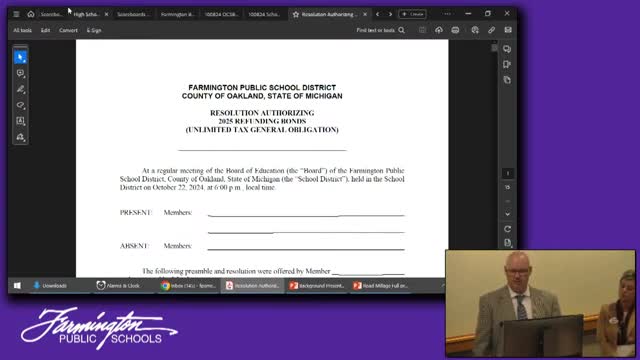
Task: Close the High Scho... tab
Action: [107, 14]
